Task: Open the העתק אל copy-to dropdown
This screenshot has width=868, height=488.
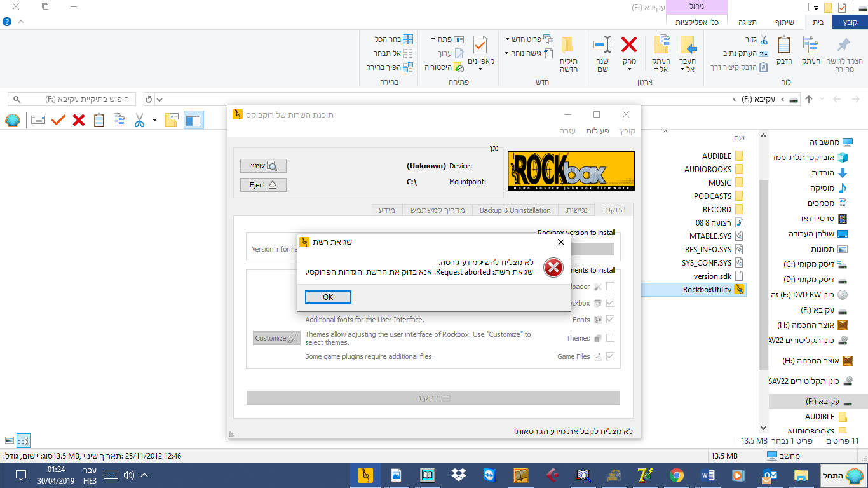Action: tap(662, 53)
